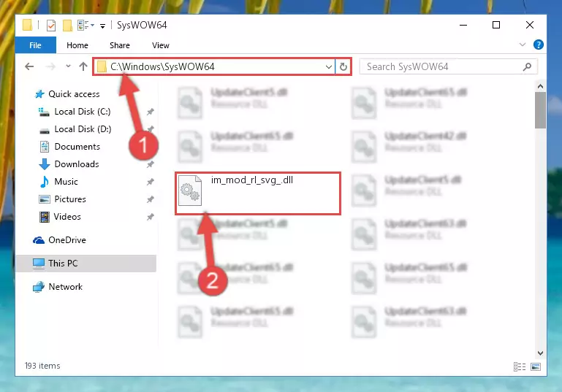This screenshot has height=392, width=562.
Task: Click the Properties quick access toolbar icon
Action: click(x=51, y=26)
